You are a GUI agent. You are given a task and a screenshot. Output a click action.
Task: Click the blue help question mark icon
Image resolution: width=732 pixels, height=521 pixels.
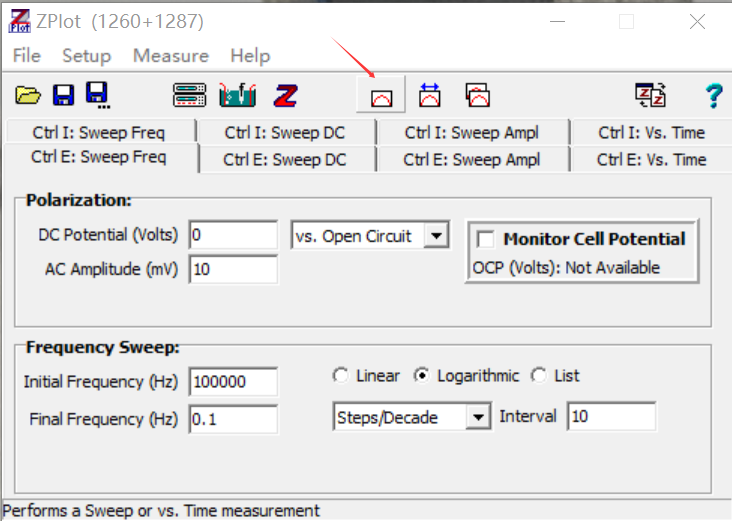[x=713, y=96]
